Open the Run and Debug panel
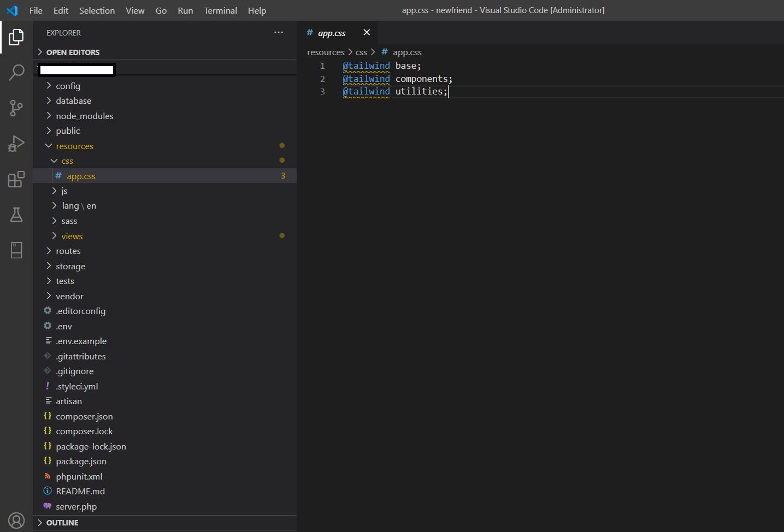 pyautogui.click(x=16, y=144)
